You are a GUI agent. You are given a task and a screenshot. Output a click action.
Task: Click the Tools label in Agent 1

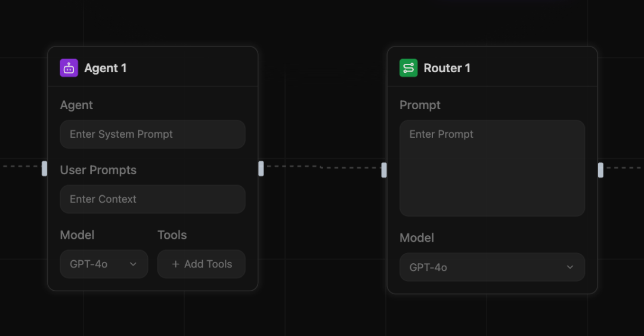tap(172, 235)
